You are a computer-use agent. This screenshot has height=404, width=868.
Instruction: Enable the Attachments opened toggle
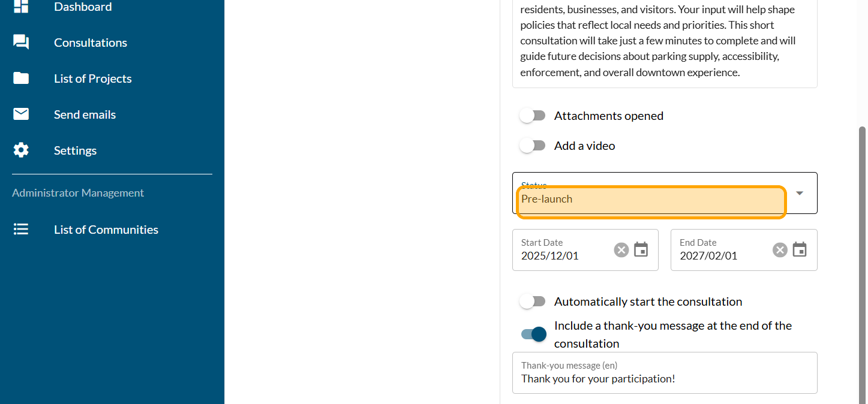(532, 116)
